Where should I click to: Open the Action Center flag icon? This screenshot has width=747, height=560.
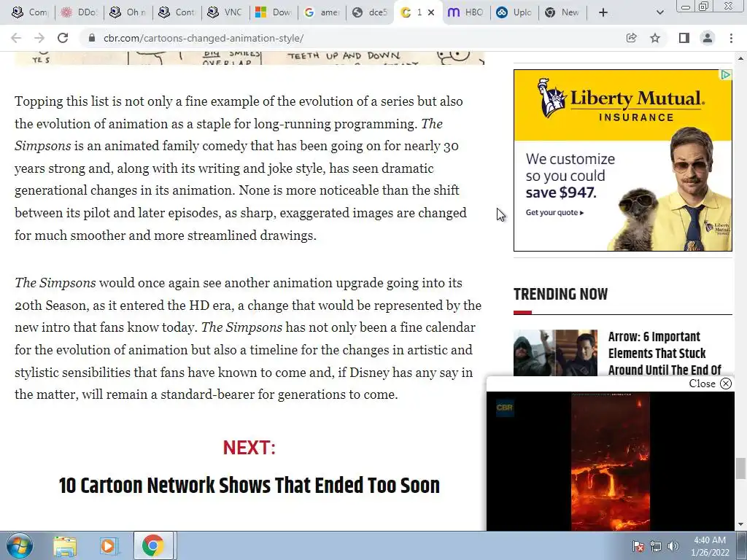638,546
